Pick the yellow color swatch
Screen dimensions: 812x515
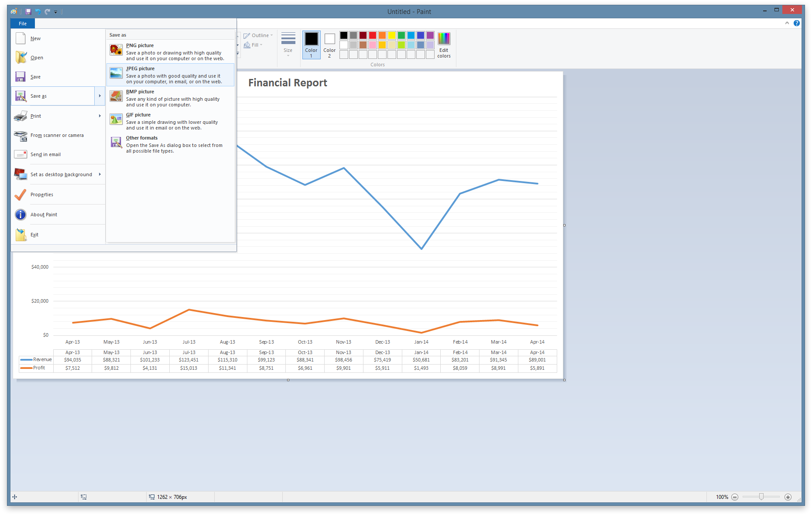pyautogui.click(x=392, y=35)
